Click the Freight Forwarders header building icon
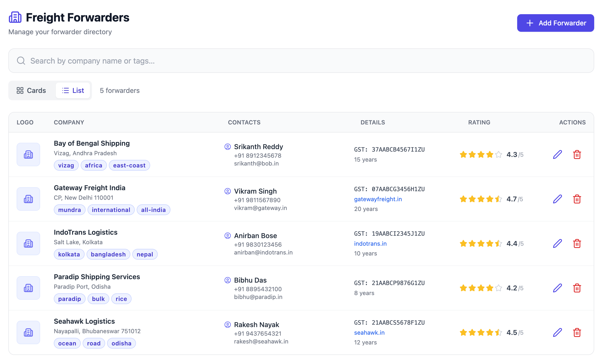Image resolution: width=603 pixels, height=364 pixels. click(15, 17)
